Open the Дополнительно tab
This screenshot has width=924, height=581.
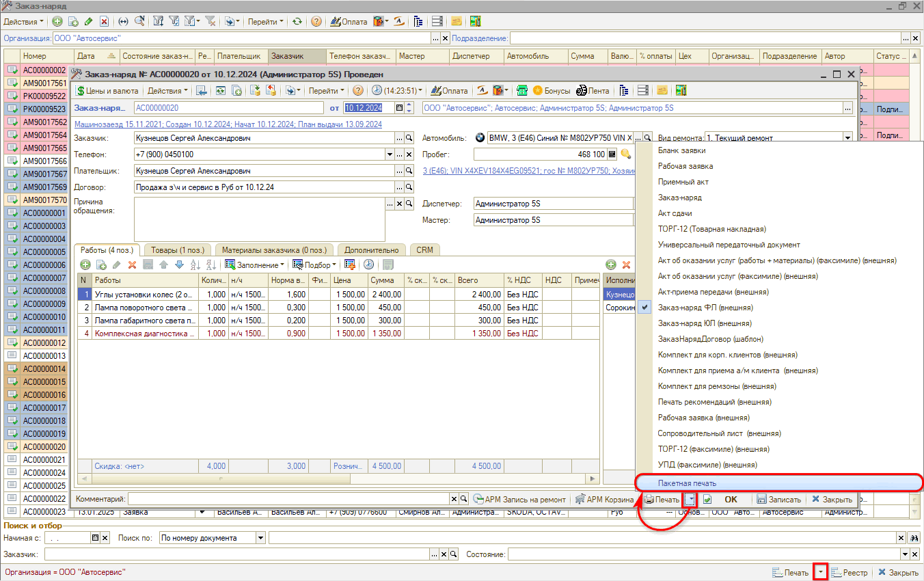pyautogui.click(x=372, y=250)
